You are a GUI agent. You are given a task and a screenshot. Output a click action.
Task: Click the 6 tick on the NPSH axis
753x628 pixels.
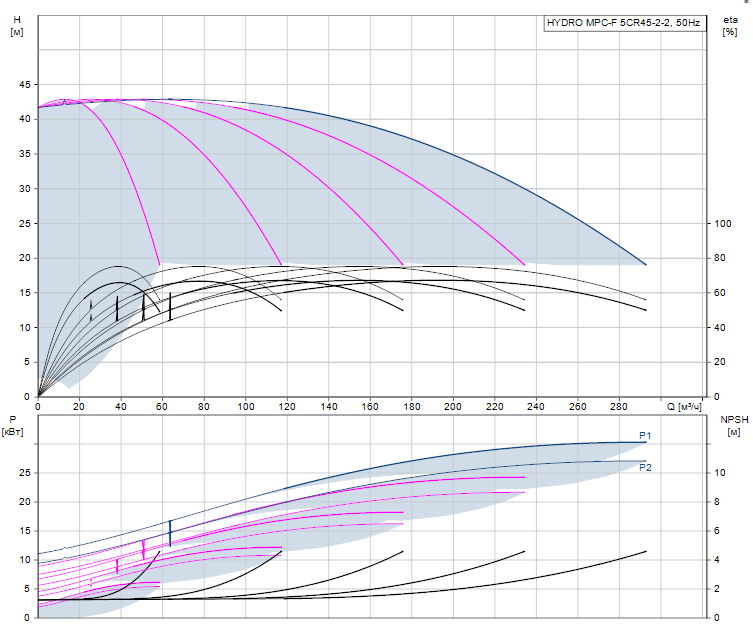point(717,531)
